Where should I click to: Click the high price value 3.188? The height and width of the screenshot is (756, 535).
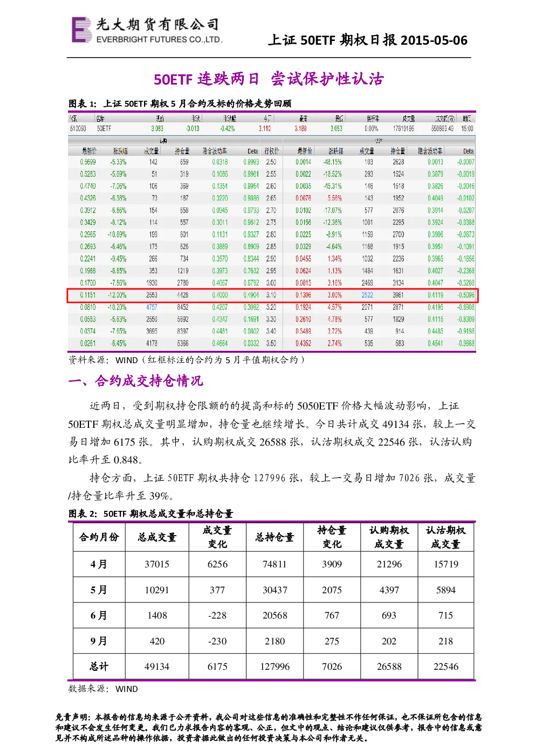(300, 129)
